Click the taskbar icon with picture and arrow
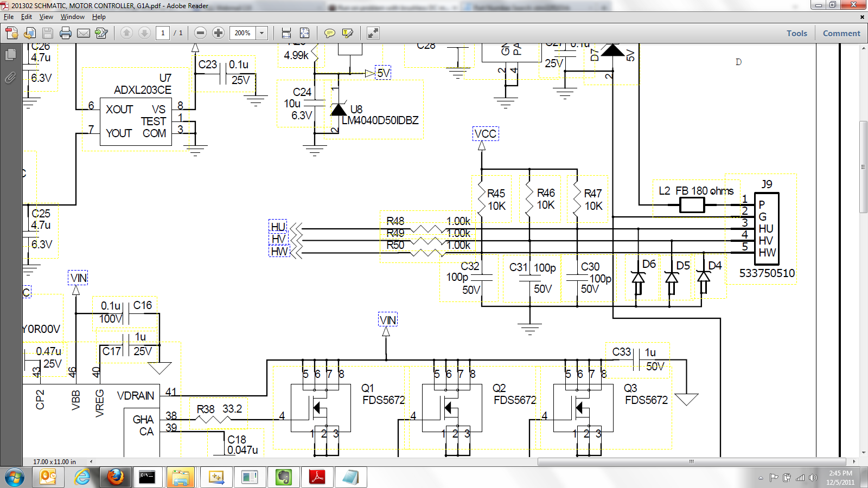 pos(216,478)
